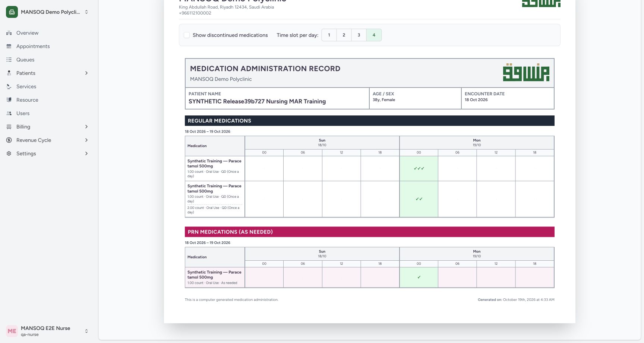Click the Generated on October 19th timestamp
Screen dimensions: 644x343
click(516, 299)
